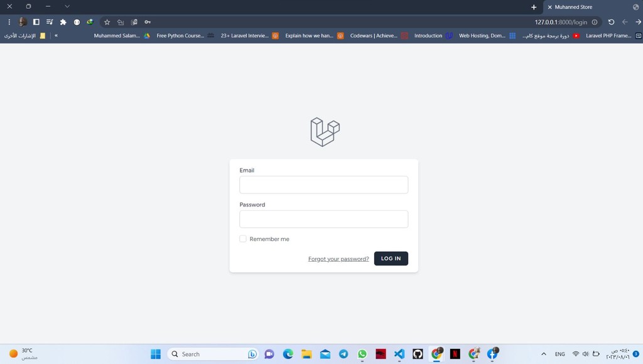Image resolution: width=643 pixels, height=364 pixels.
Task: Open the Web Hosting, Dom... bookmark
Action: (487, 36)
